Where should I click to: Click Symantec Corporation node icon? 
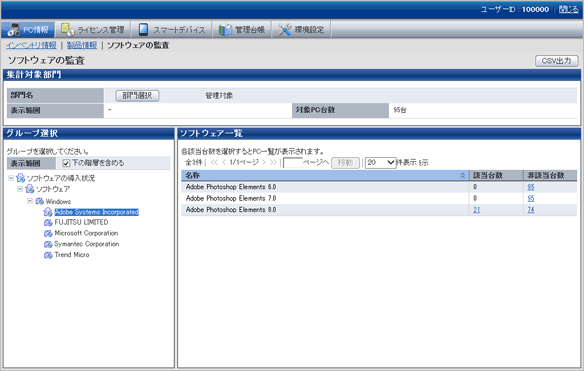click(48, 244)
